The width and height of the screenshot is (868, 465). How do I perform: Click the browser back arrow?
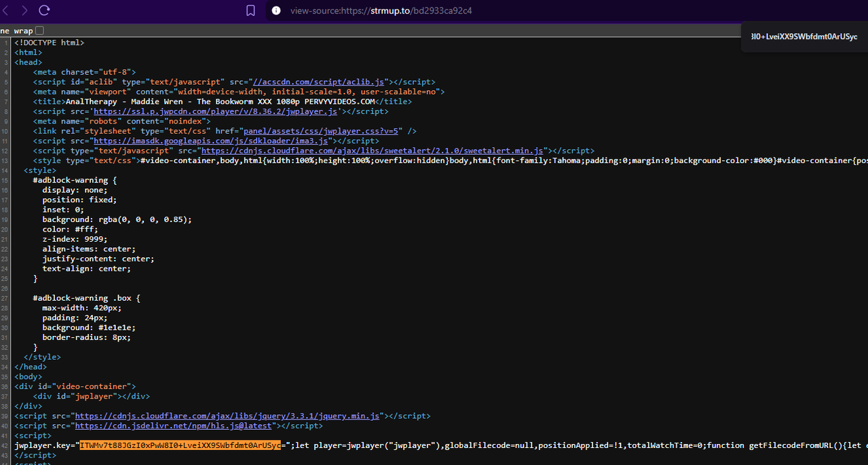coord(5,10)
